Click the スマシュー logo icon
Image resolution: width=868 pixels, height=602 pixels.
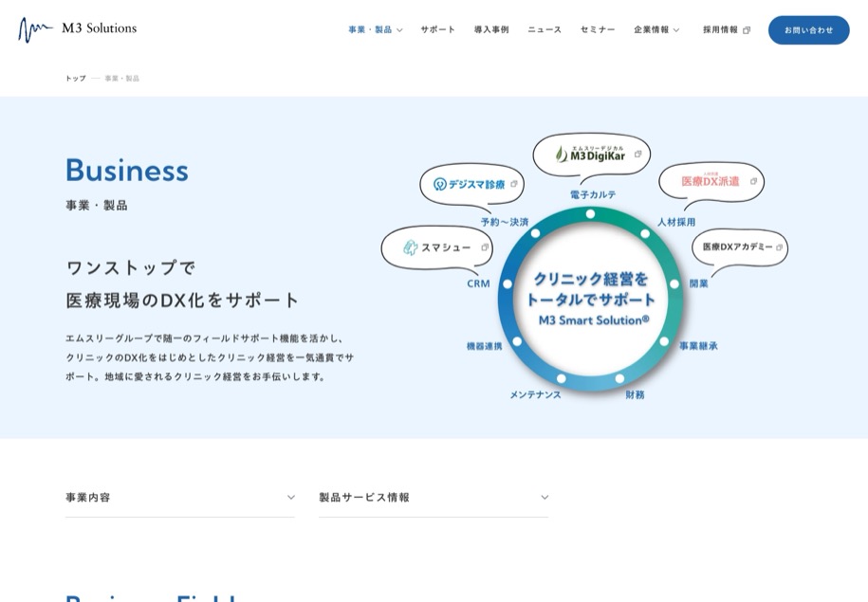(x=410, y=247)
